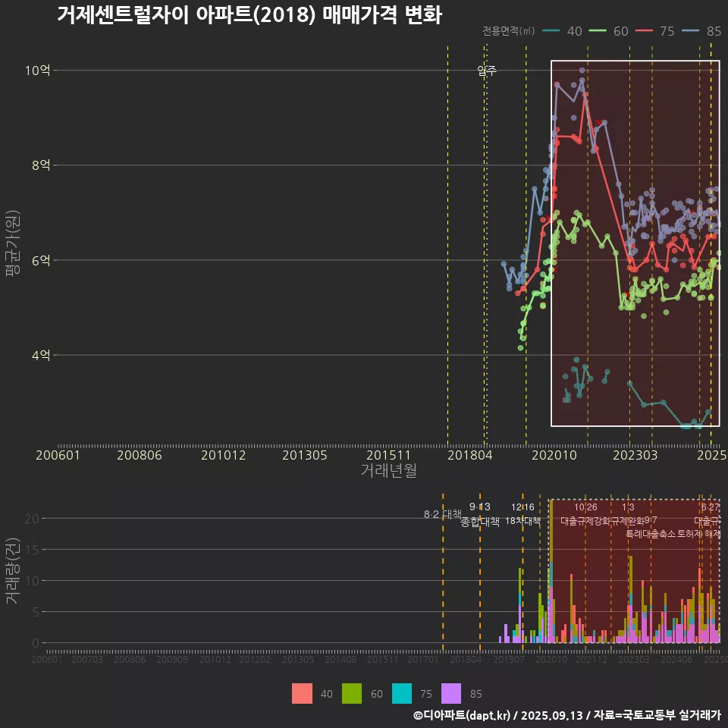Click the 거래량(건) axis title
Viewport: 728px width, 728px height.
13,572
